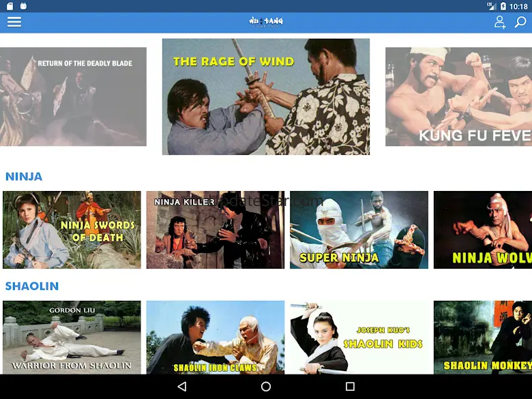Tap the Android recent apps button
The image size is (532, 399).
pos(350,386)
